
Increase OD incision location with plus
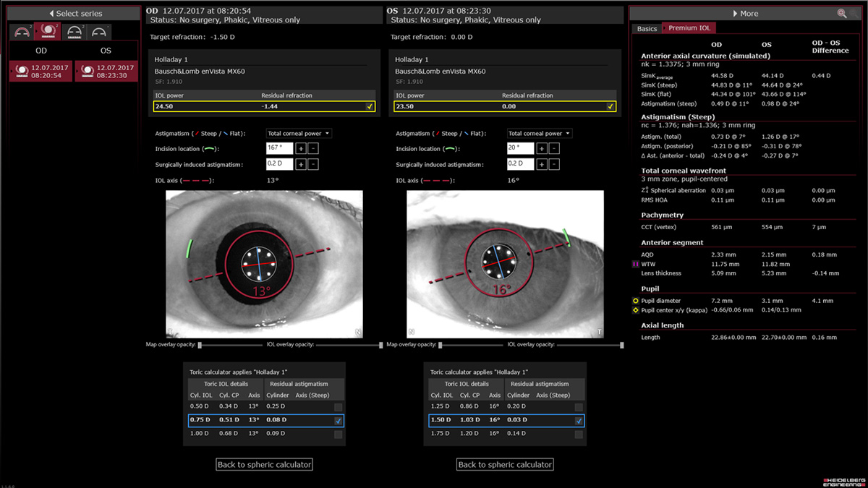[x=301, y=148]
